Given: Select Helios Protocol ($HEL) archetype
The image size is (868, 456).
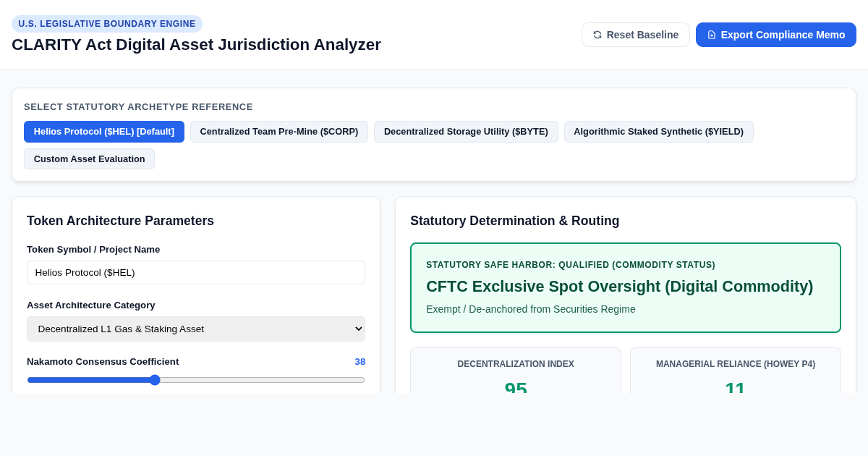Looking at the screenshot, I should (104, 132).
